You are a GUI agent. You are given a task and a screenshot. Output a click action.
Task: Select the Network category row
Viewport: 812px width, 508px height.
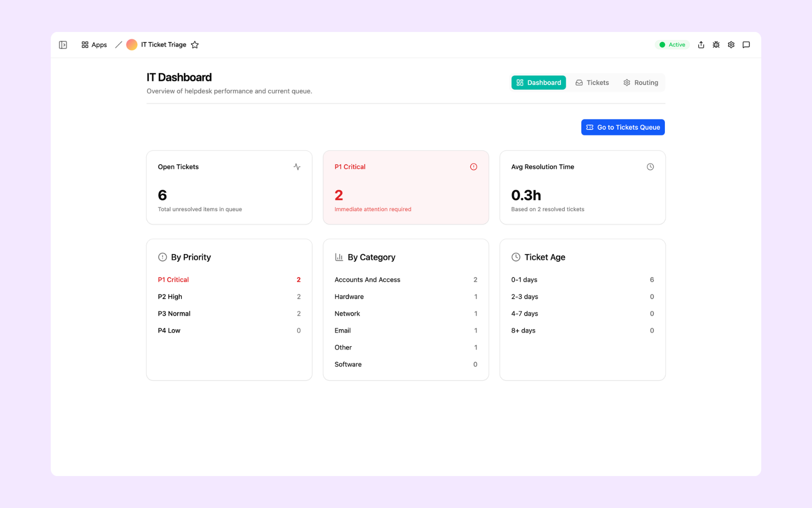406,314
